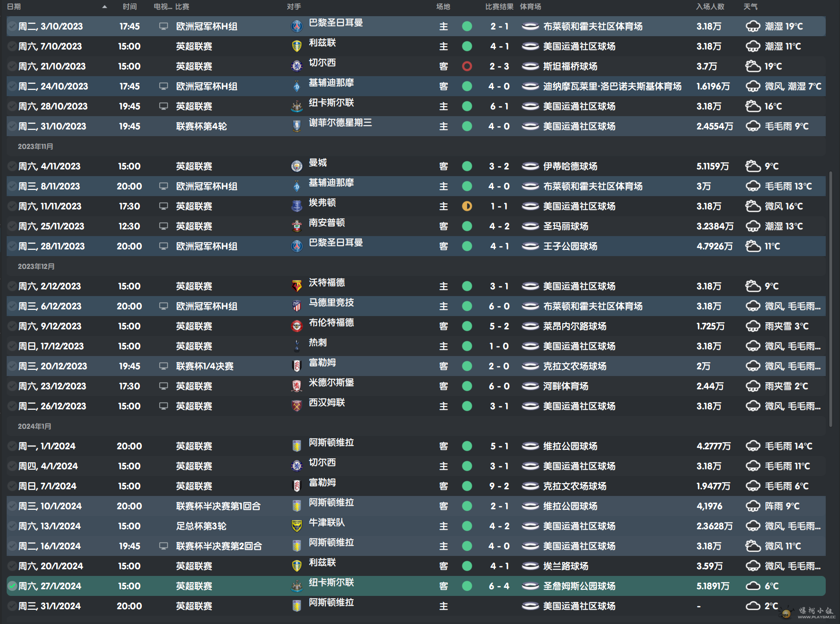Toggle the check circle on 31/1/2024 row
The height and width of the screenshot is (624, 840).
coord(12,606)
